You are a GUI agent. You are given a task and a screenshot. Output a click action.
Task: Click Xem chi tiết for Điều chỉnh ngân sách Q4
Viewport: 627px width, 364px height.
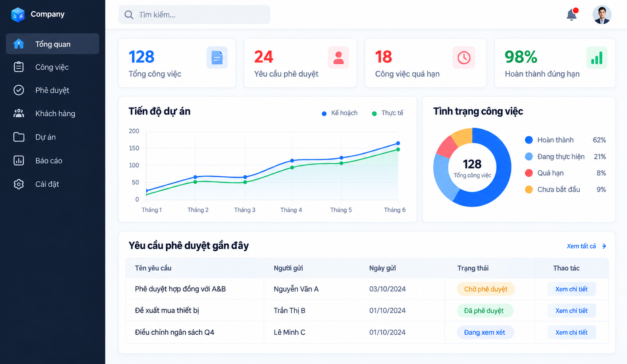(x=571, y=332)
